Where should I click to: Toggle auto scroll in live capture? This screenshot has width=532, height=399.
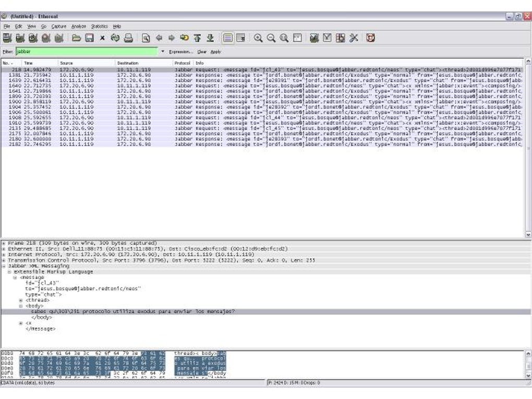241,38
